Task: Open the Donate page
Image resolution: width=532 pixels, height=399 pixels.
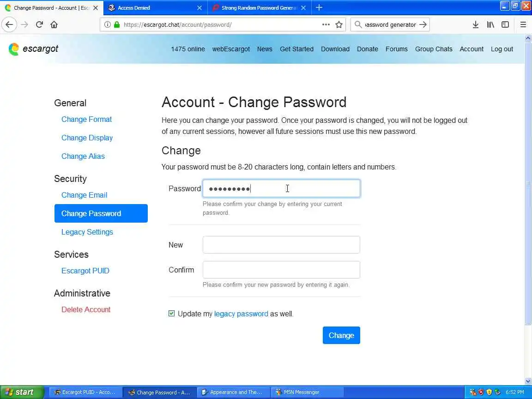Action: pos(368,49)
